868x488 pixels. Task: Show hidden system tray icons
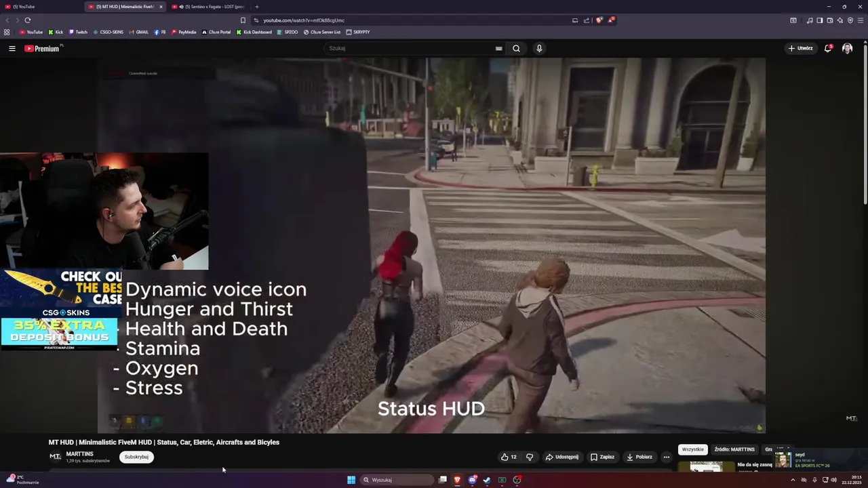click(793, 480)
